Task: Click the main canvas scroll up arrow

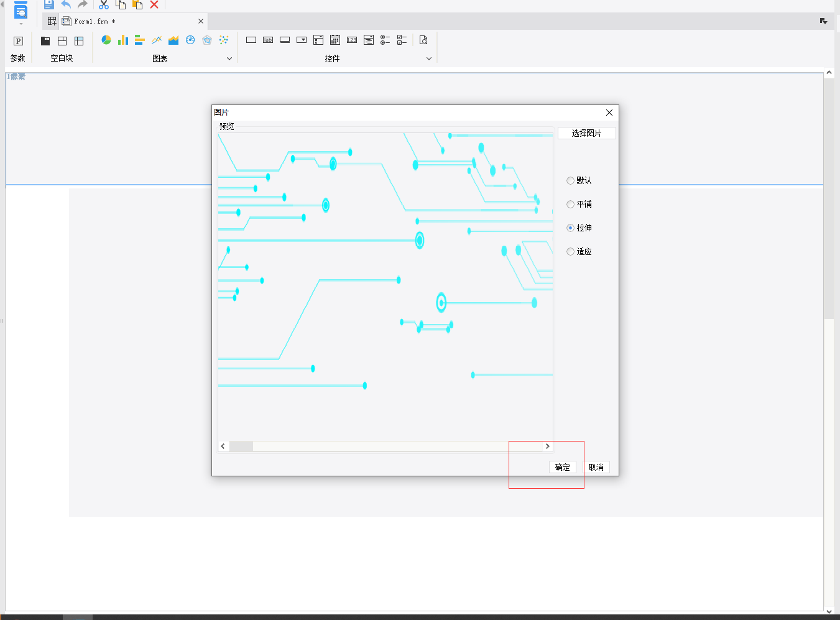Action: pos(829,73)
